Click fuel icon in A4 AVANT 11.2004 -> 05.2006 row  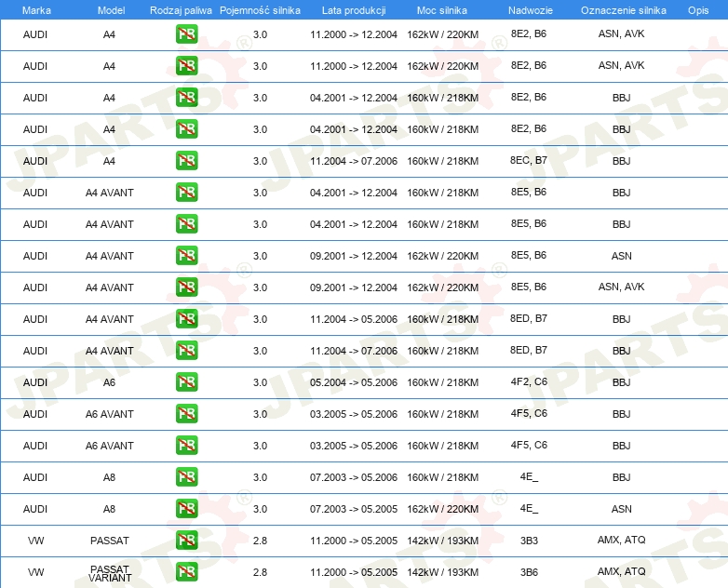point(186,318)
